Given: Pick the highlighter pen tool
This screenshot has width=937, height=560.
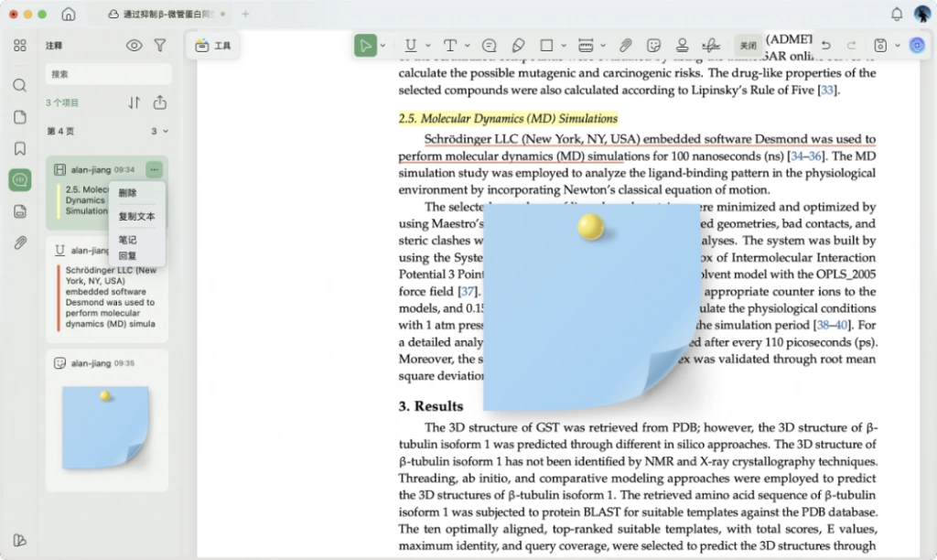Looking at the screenshot, I should pos(518,46).
